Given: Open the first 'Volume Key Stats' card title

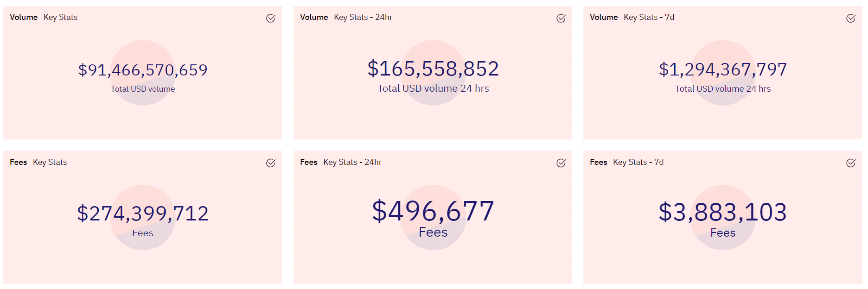Looking at the screenshot, I should tap(44, 17).
